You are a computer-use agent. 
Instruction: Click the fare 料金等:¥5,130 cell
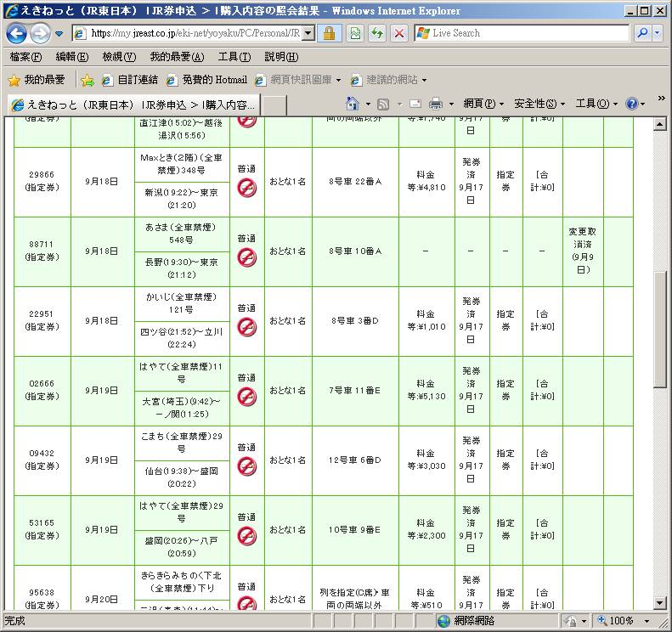point(426,390)
